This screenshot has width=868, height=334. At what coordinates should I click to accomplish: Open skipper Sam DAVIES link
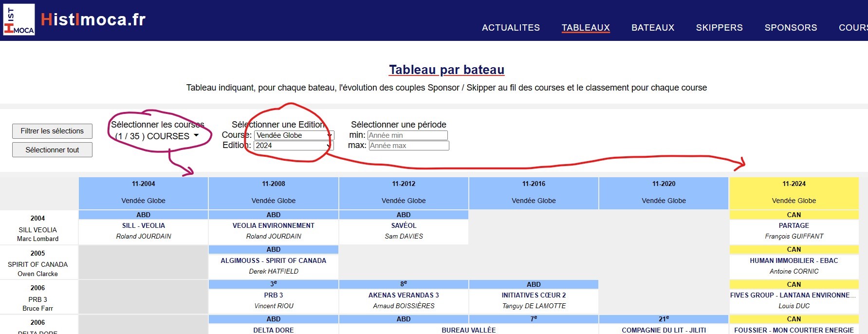[x=404, y=236]
